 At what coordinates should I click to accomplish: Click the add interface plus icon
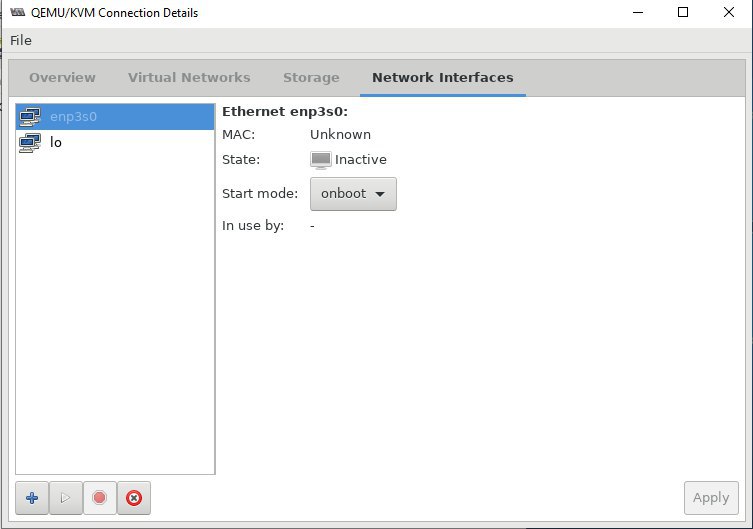pos(32,498)
